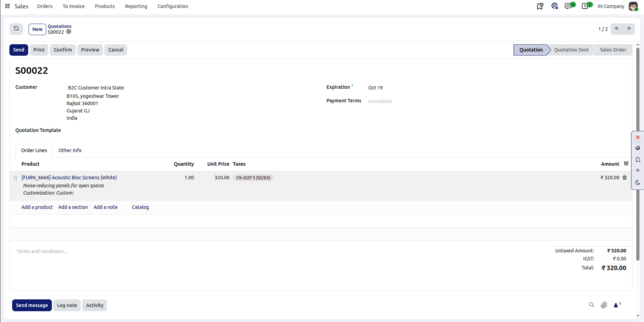Click the user avatar picture
644x322 pixels.
coord(633,6)
